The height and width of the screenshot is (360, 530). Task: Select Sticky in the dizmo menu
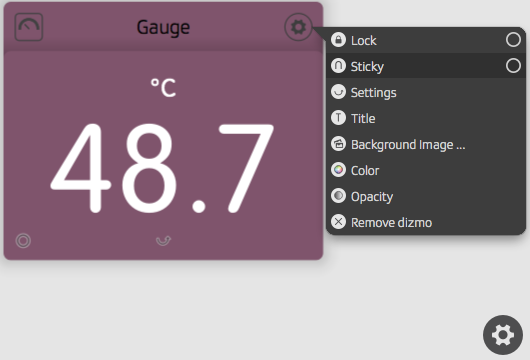point(426,66)
